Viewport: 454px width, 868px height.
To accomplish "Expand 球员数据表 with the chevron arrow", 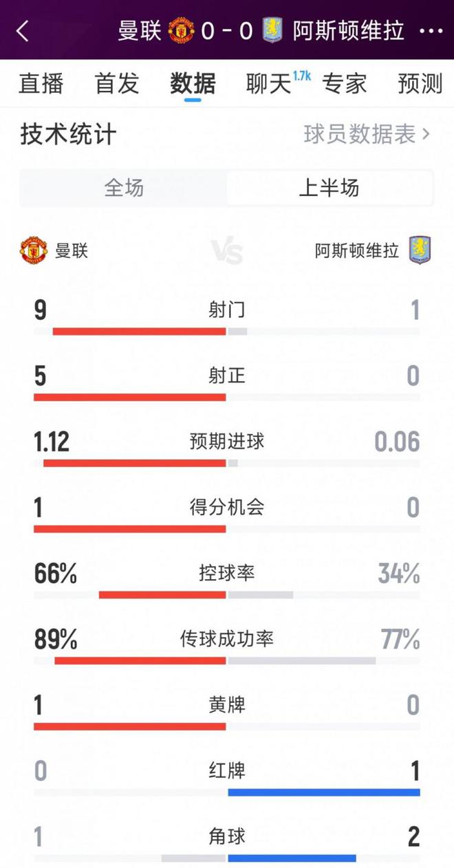I will pyautogui.click(x=426, y=135).
